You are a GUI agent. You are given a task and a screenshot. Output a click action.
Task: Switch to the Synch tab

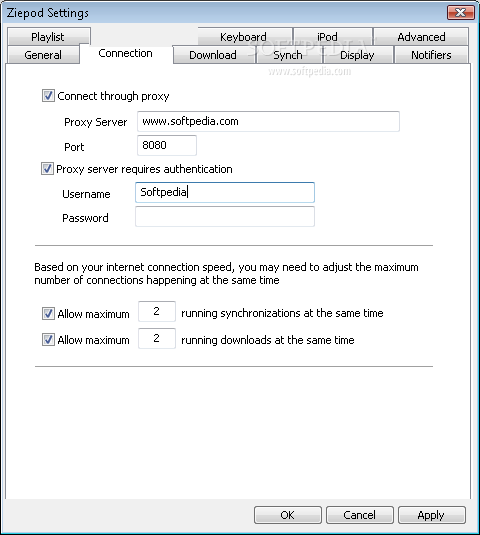[288, 55]
